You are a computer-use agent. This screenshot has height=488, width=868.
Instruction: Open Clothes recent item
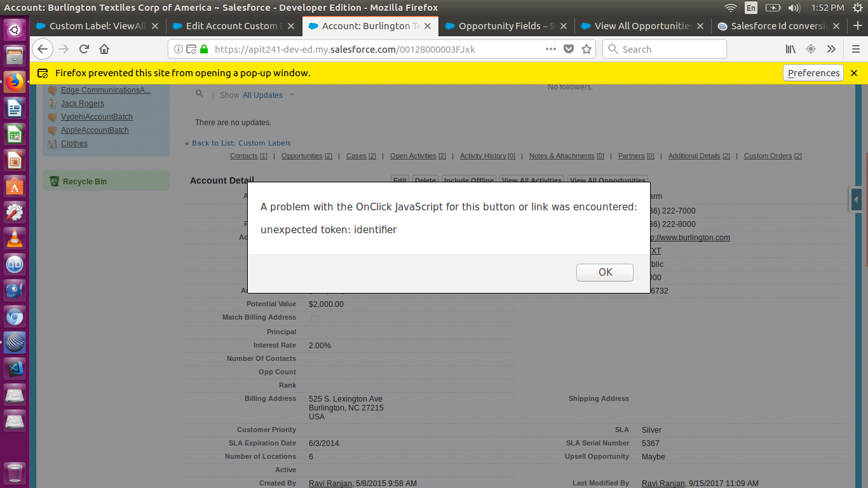coord(74,144)
